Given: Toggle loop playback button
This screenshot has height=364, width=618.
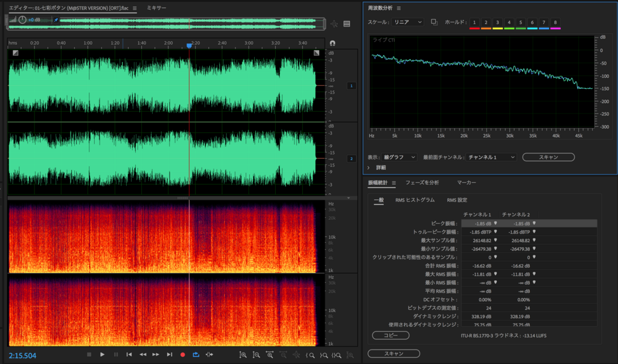Looking at the screenshot, I should [x=196, y=354].
